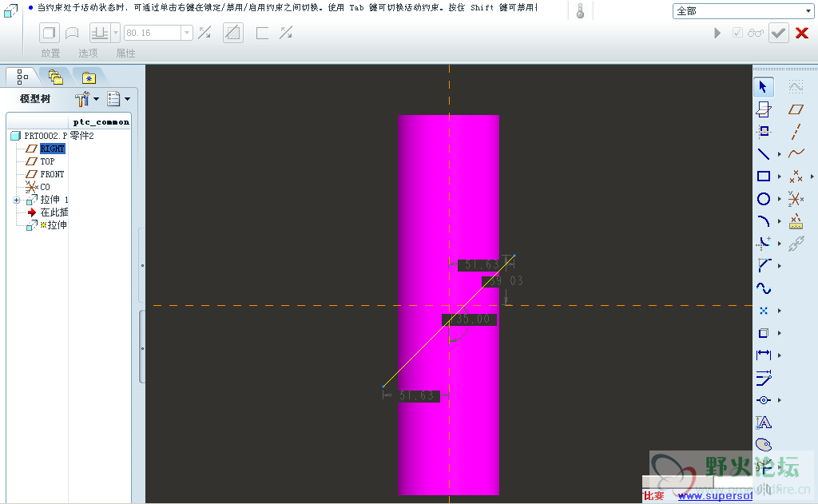Open the model tree Settings tool menu
The width and height of the screenshot is (818, 504).
point(86,98)
